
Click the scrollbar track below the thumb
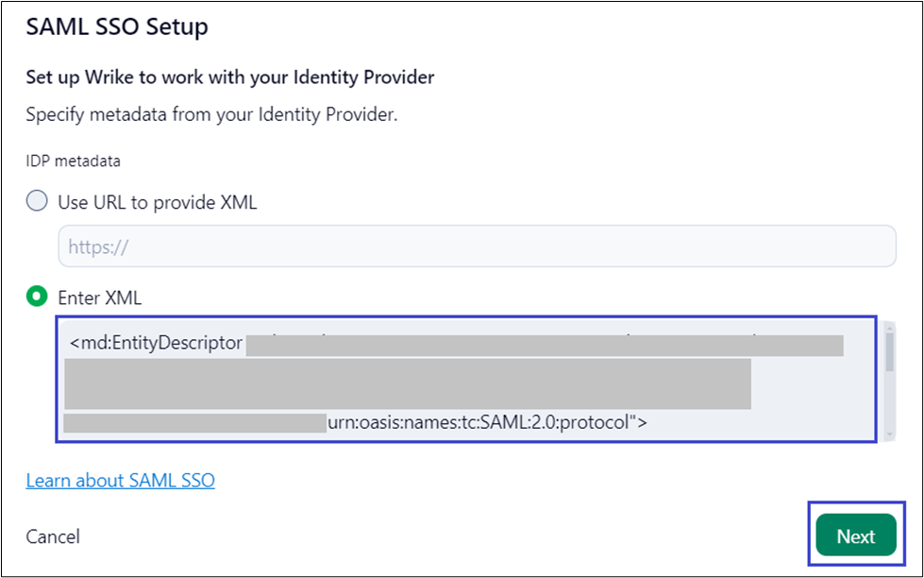pyautogui.click(x=889, y=401)
